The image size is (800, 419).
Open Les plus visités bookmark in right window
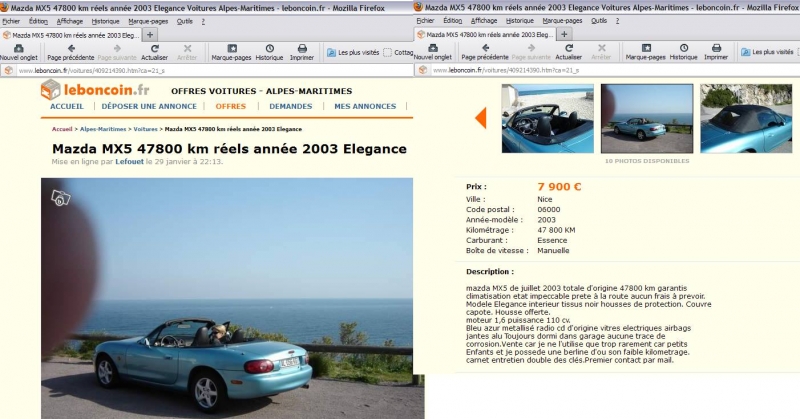point(767,52)
